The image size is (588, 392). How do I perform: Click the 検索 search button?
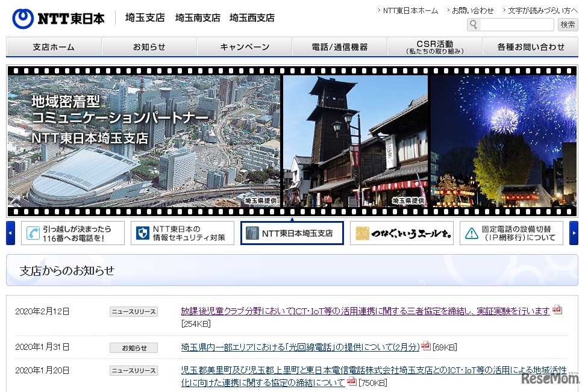coord(568,25)
